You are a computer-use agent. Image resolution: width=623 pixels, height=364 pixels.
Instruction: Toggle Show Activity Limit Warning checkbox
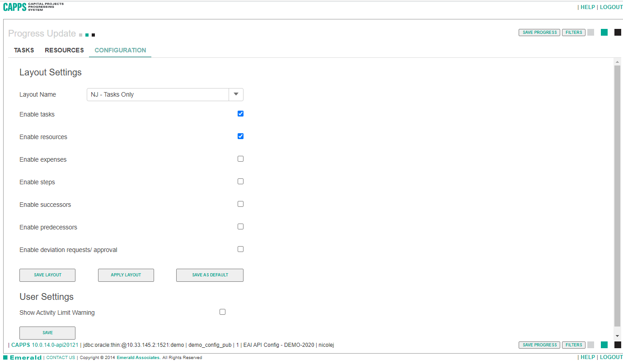click(x=222, y=312)
